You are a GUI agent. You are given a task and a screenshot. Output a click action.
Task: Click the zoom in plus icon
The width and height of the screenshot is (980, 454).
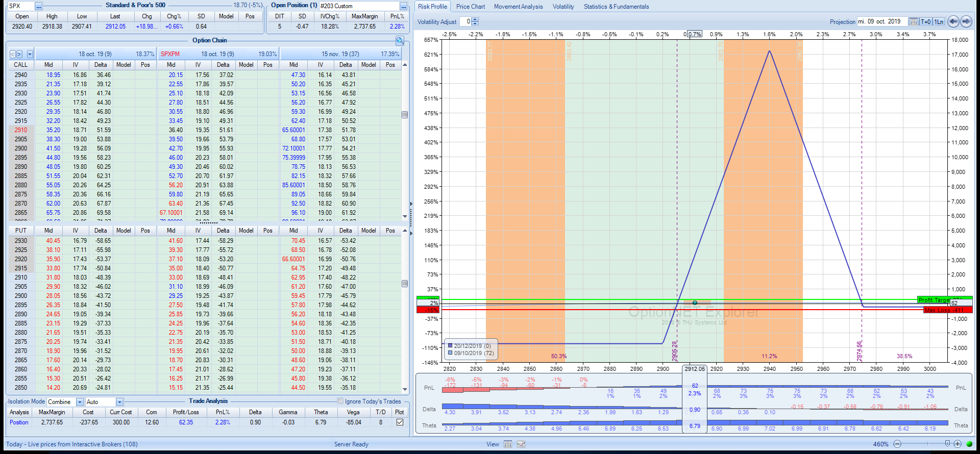click(958, 444)
